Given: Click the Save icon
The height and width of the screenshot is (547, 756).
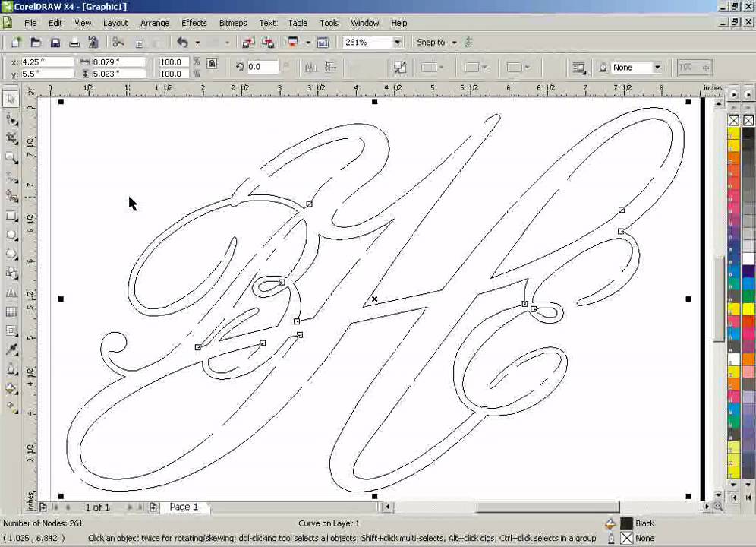Looking at the screenshot, I should click(x=55, y=43).
